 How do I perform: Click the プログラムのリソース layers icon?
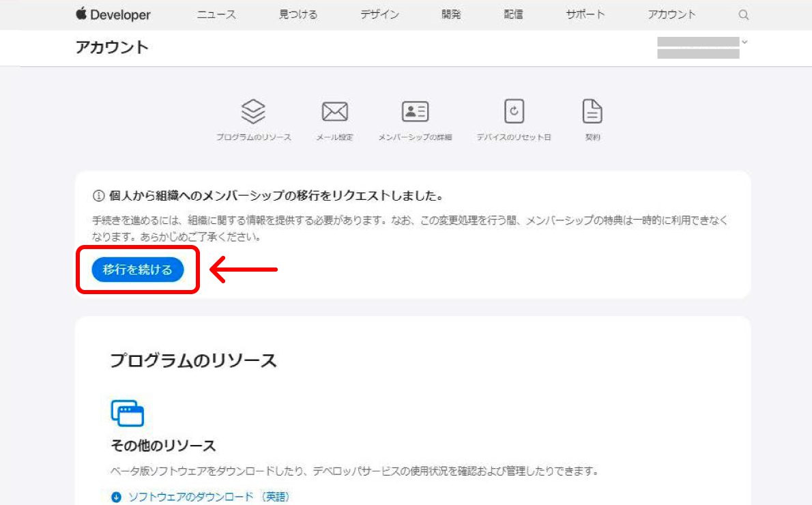254,111
